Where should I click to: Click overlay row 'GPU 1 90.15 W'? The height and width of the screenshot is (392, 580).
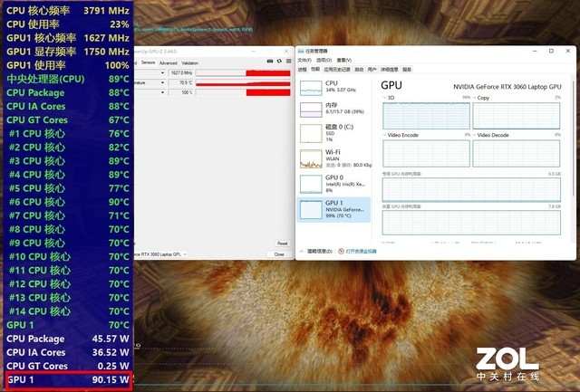[x=68, y=380]
